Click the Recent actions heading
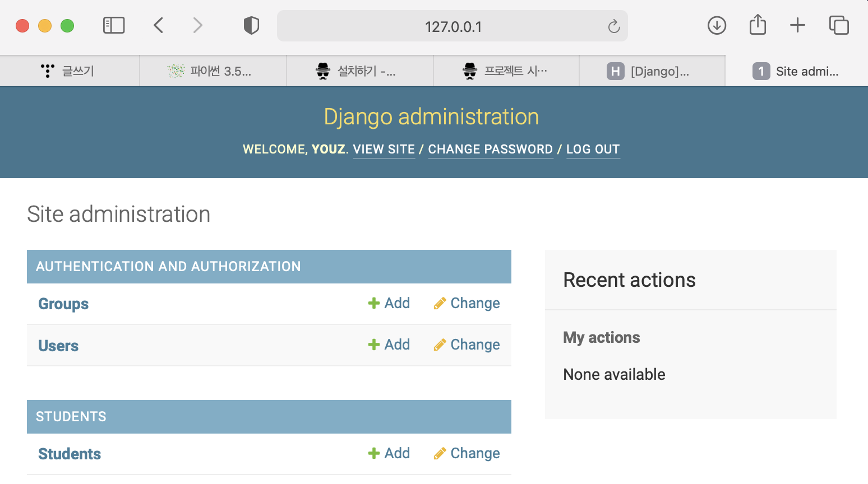Viewport: 868px width, 484px height. (x=629, y=280)
